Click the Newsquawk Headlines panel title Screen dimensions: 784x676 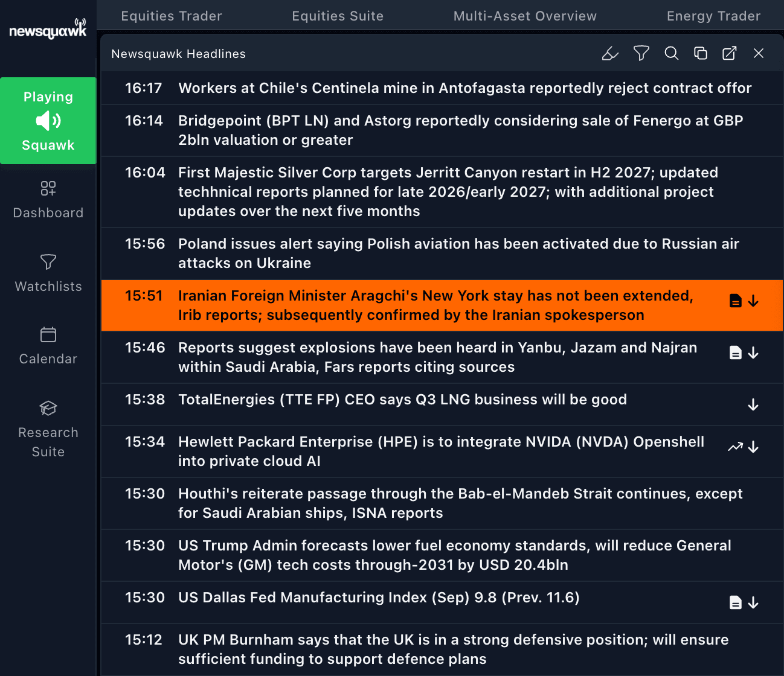(179, 54)
